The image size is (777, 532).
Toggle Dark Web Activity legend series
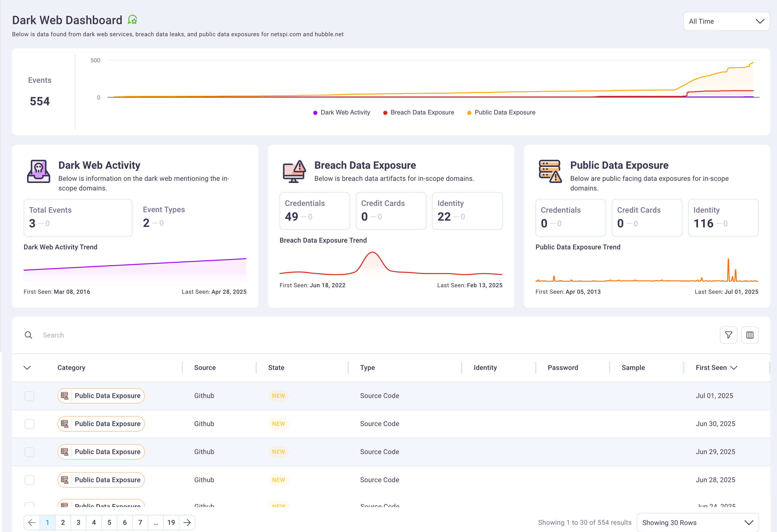tap(341, 112)
